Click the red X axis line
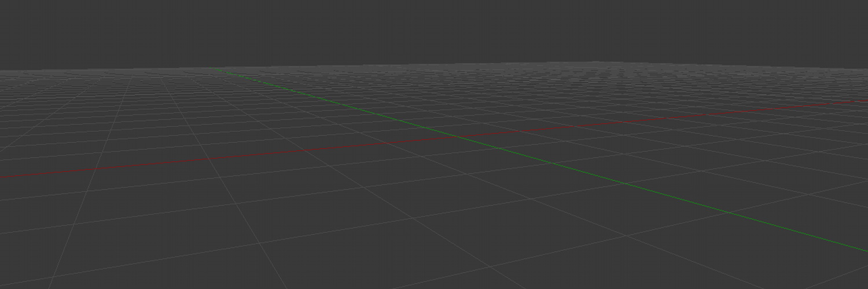This screenshot has height=289, width=868. [434, 139]
